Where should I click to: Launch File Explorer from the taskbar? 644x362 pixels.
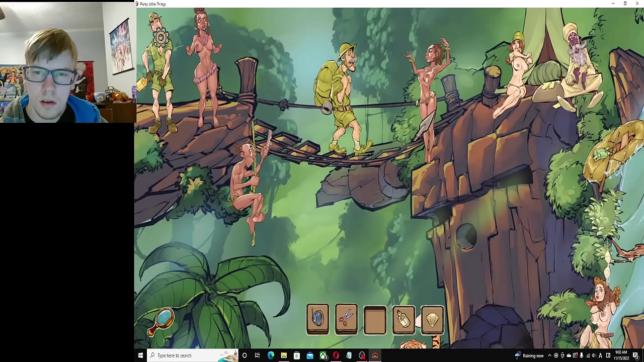[x=284, y=355]
